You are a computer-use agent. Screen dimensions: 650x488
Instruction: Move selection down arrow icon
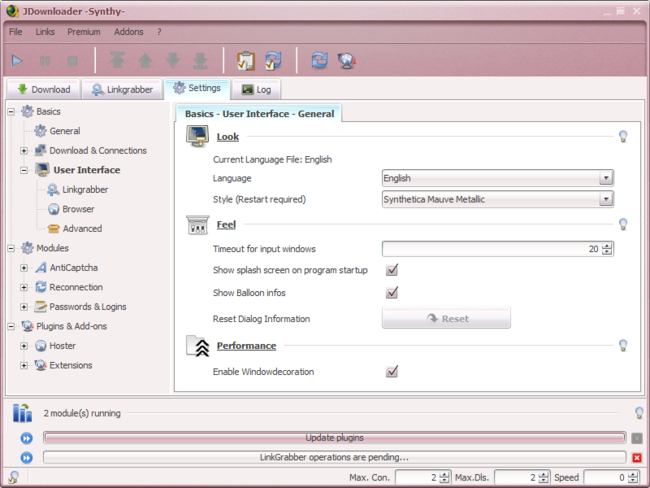pyautogui.click(x=172, y=61)
